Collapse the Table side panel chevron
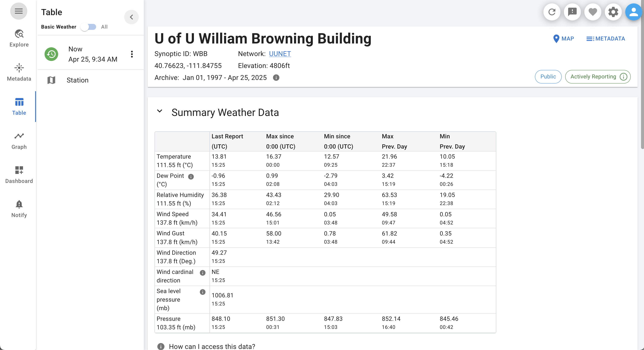Viewport: 644px width, 350px height. (131, 17)
